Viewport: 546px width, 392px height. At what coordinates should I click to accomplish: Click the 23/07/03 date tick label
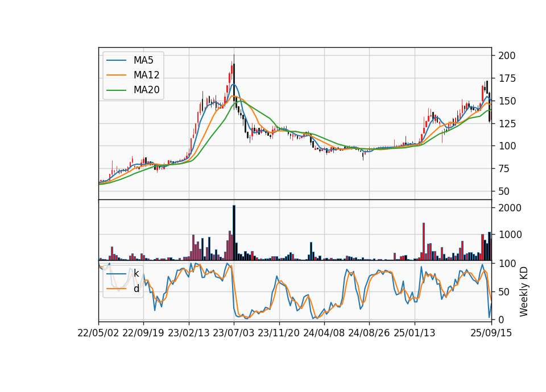click(234, 333)
